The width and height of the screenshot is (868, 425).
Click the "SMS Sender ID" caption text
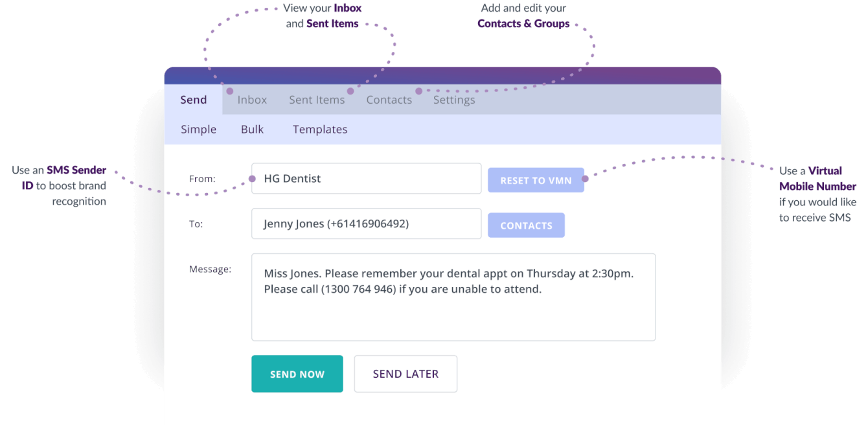point(64,178)
